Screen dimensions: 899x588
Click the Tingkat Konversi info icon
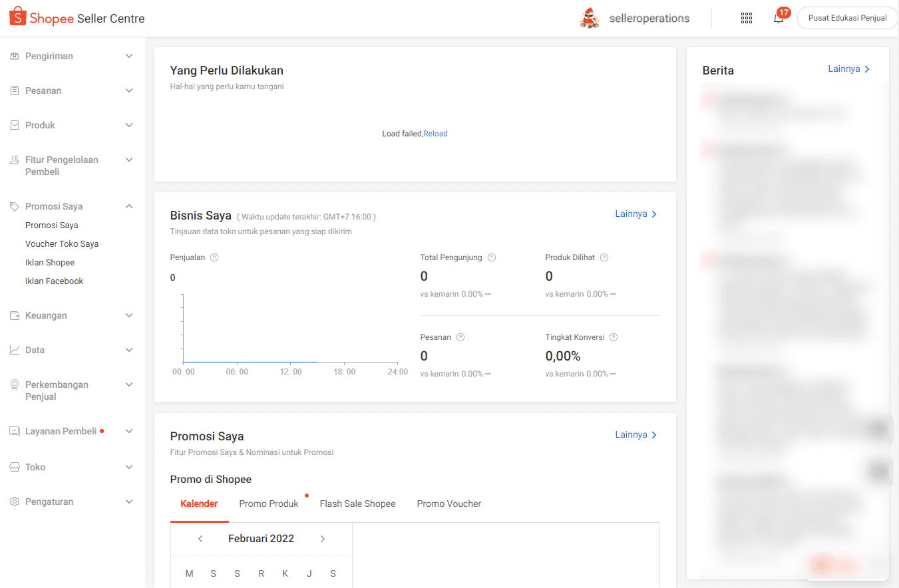click(614, 337)
